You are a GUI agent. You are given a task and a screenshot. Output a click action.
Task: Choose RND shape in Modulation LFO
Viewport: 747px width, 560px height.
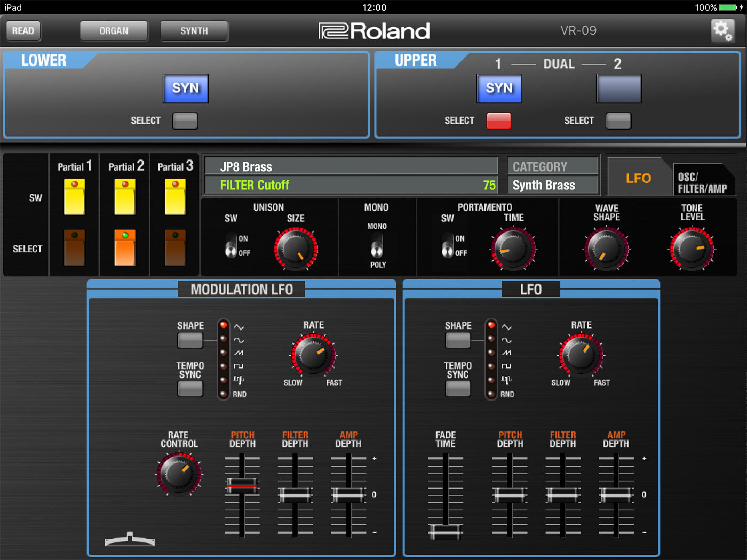(x=240, y=394)
